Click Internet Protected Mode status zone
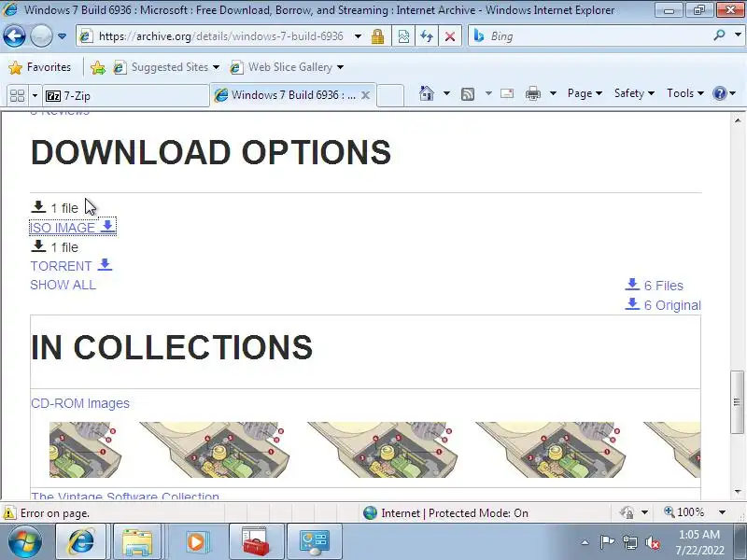The width and height of the screenshot is (747, 560). (445, 512)
